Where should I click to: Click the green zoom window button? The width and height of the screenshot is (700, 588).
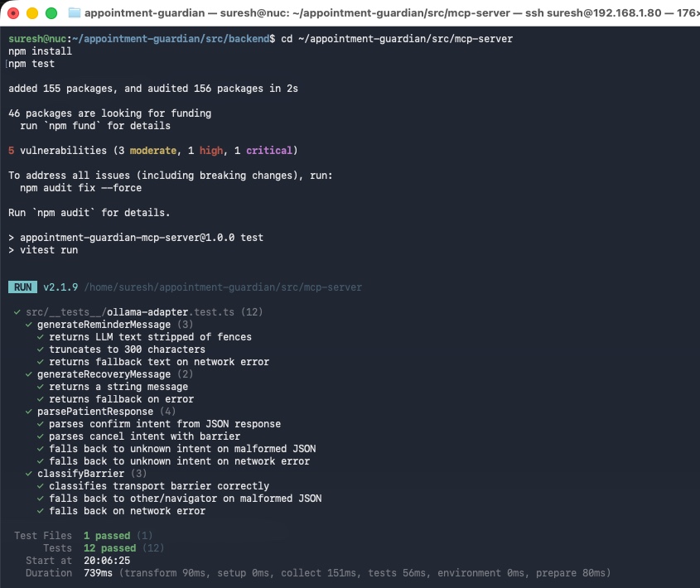(52, 13)
